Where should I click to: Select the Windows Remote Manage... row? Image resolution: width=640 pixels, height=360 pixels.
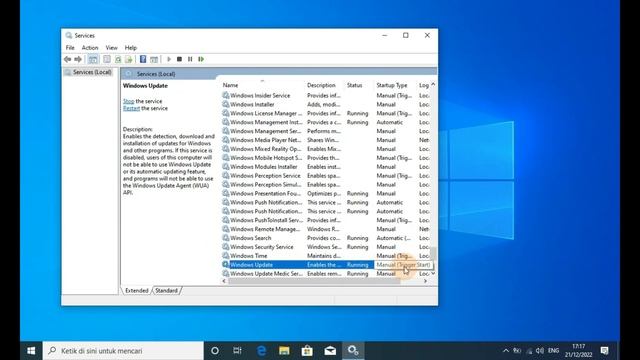coord(326,229)
